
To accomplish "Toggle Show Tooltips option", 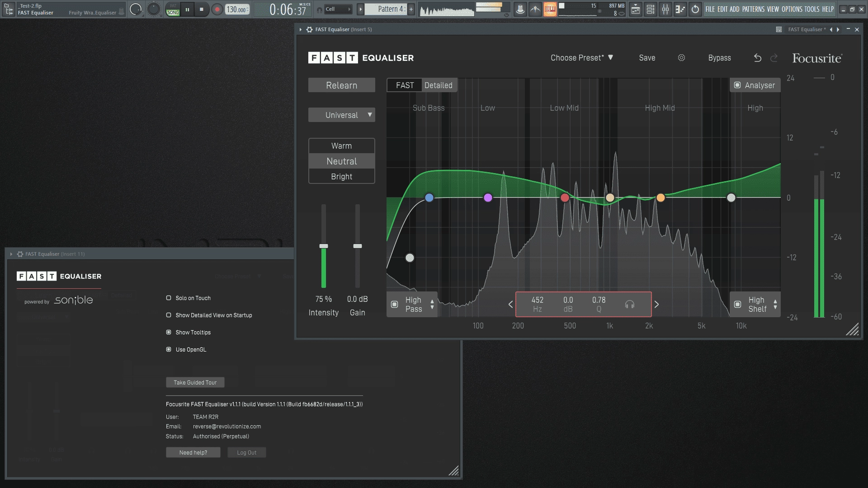I will pos(169,333).
